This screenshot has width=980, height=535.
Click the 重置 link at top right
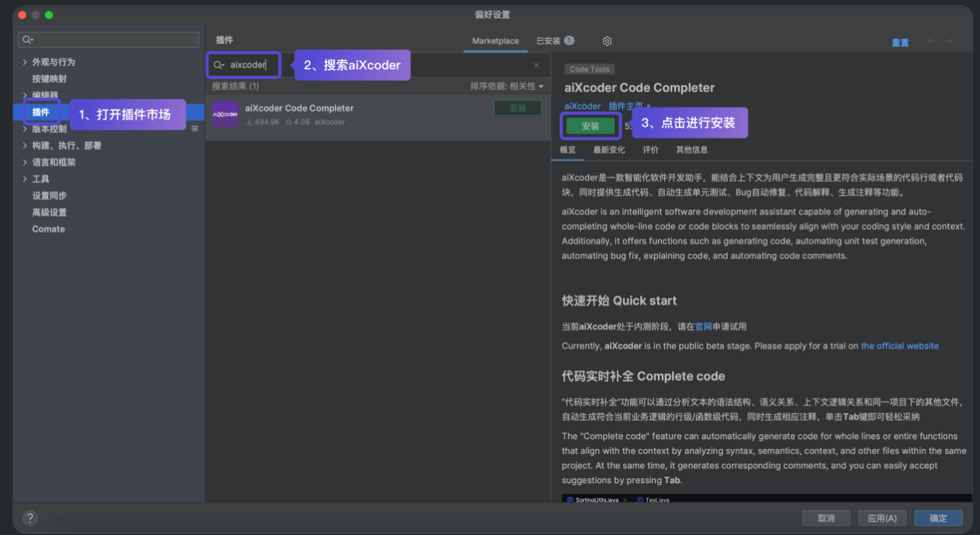[x=900, y=43]
